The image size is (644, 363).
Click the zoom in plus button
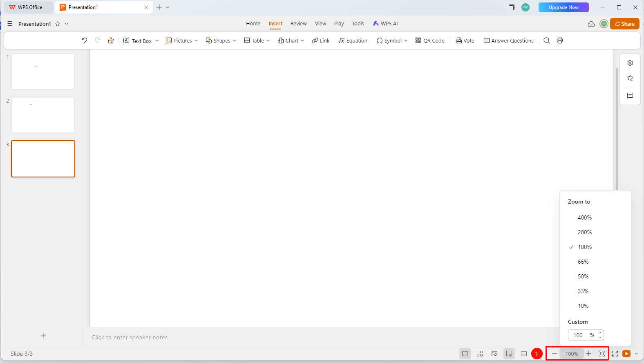click(588, 354)
